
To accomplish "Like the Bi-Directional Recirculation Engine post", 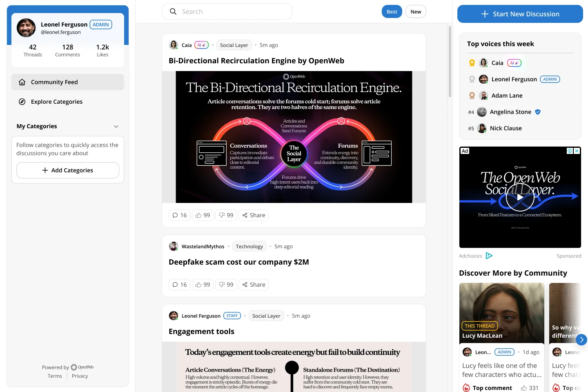I will (x=203, y=215).
